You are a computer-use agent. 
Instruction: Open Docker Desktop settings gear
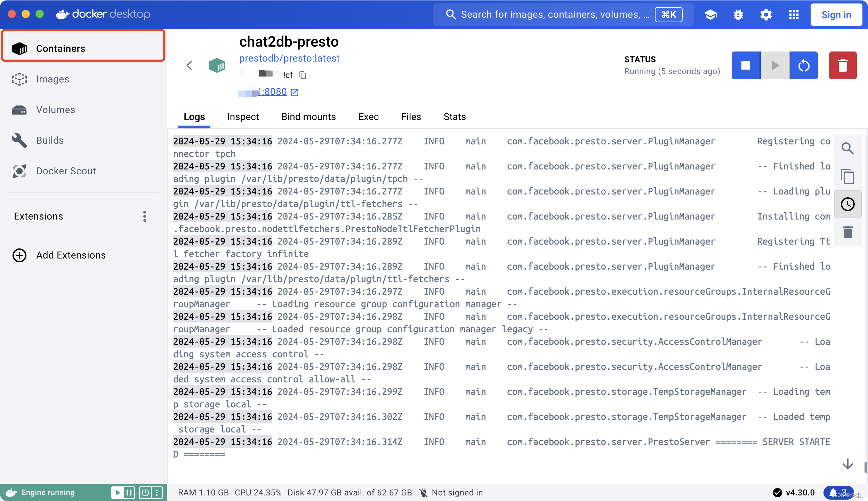click(766, 15)
